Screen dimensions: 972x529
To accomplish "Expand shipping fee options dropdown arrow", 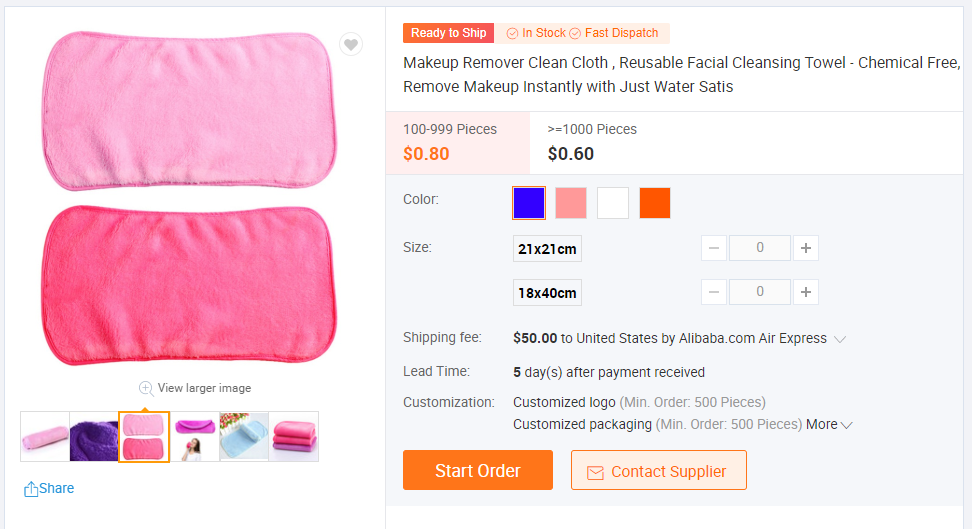I will point(840,339).
